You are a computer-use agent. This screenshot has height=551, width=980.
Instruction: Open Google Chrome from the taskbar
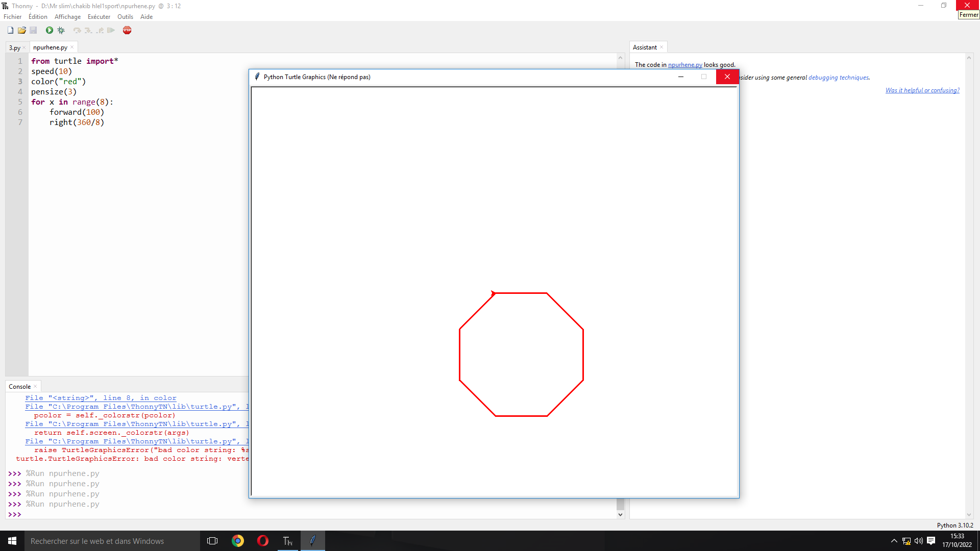click(238, 541)
